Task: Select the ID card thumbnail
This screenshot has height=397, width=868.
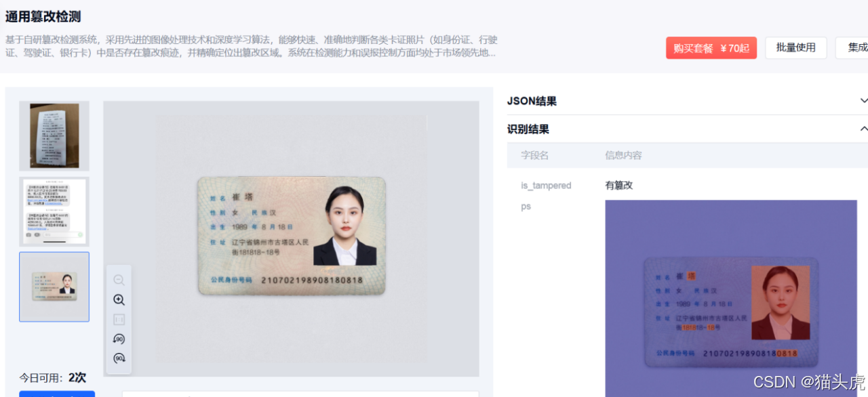Action: pos(54,287)
